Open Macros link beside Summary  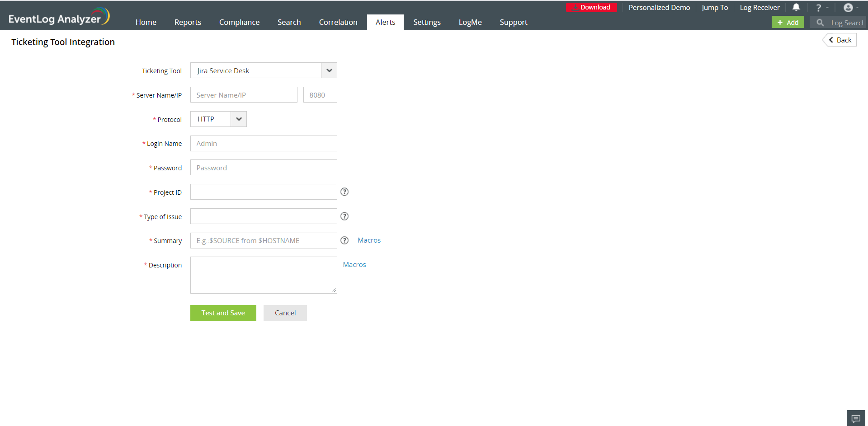(x=369, y=240)
